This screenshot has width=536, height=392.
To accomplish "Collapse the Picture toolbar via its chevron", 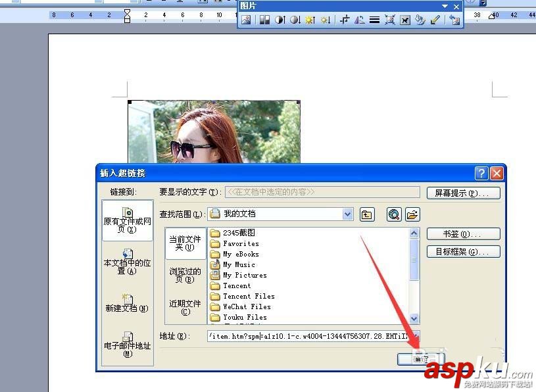I will tap(446, 7).
